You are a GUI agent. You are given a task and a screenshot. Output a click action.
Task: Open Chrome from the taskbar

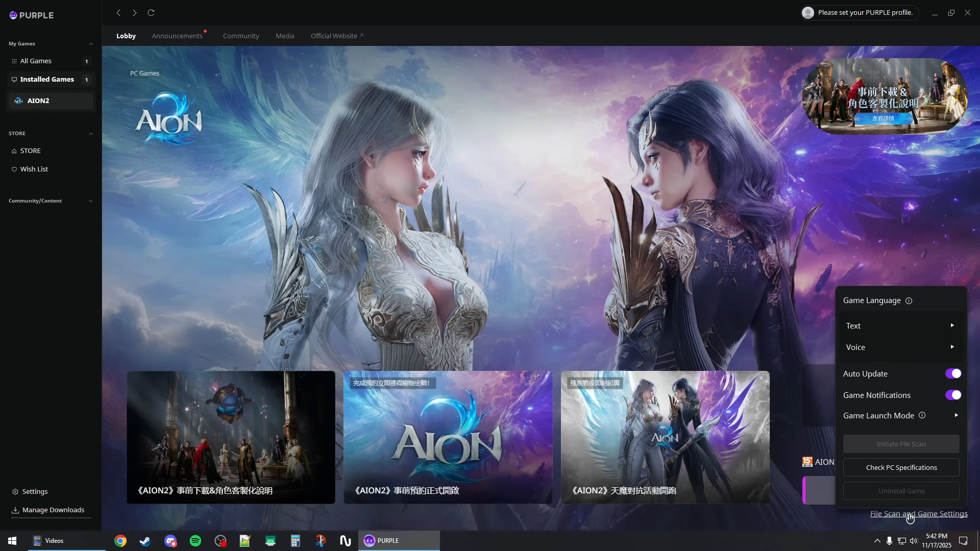120,541
